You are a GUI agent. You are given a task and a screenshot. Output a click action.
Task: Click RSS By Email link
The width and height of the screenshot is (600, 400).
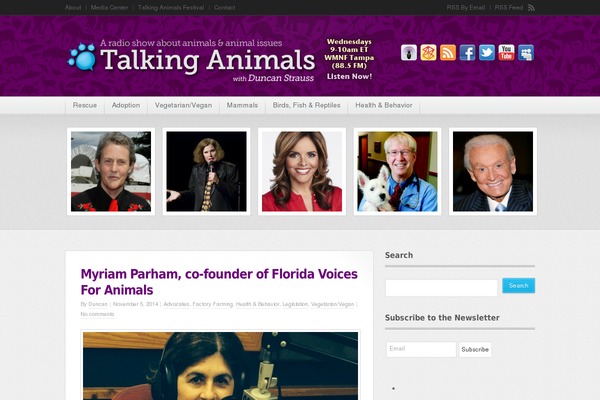(x=466, y=7)
